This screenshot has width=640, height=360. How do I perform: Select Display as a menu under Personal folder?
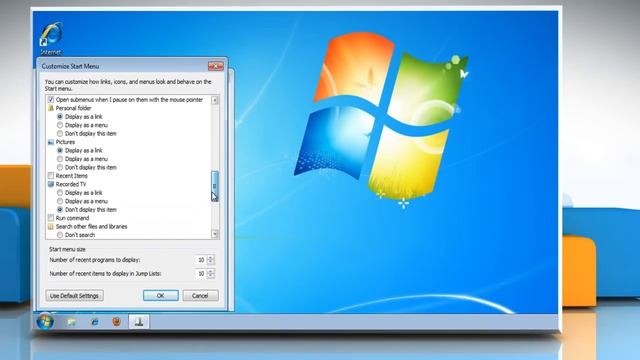tap(60, 125)
